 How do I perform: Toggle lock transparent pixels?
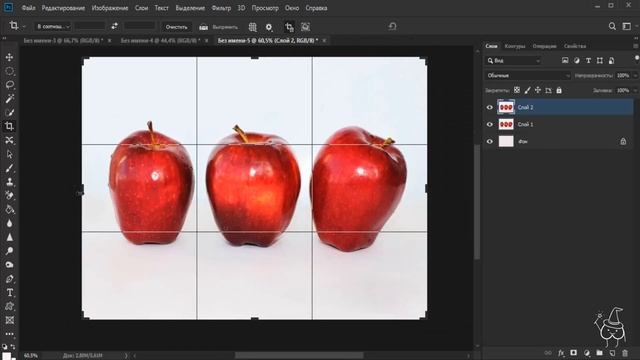click(517, 90)
